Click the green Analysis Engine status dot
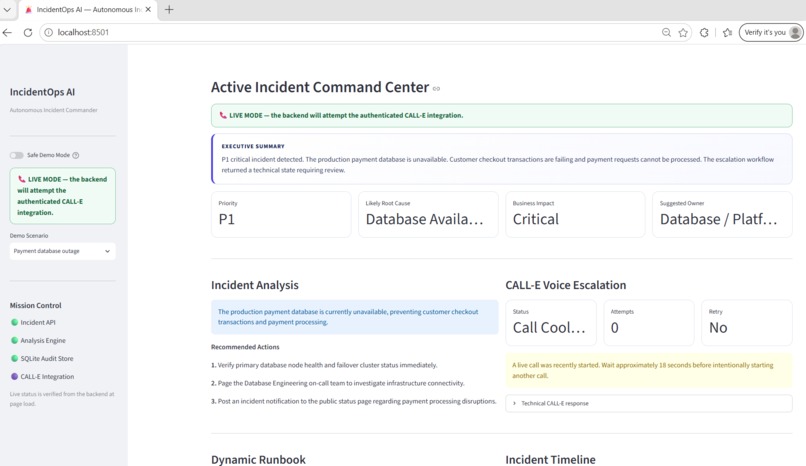806x466 pixels. (x=14, y=340)
